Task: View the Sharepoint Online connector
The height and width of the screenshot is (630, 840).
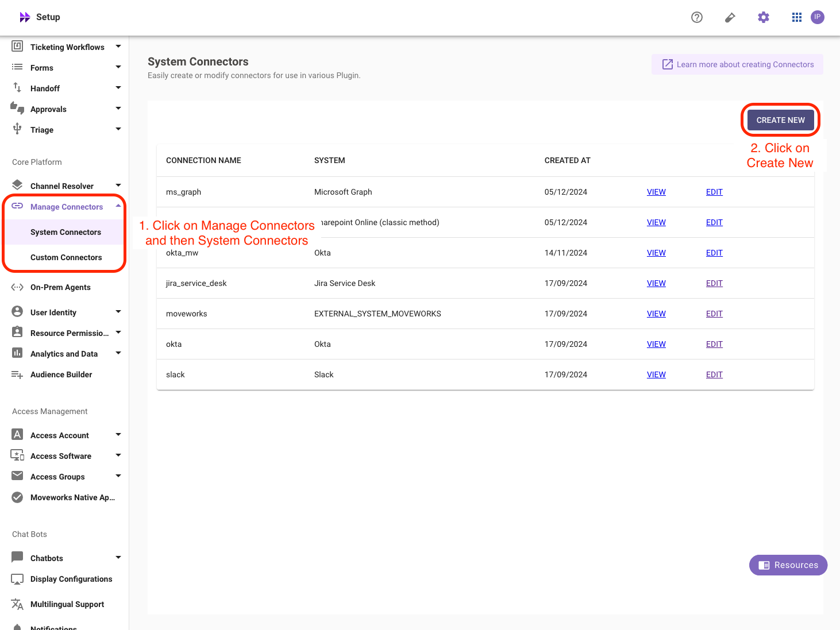Action: [656, 222]
